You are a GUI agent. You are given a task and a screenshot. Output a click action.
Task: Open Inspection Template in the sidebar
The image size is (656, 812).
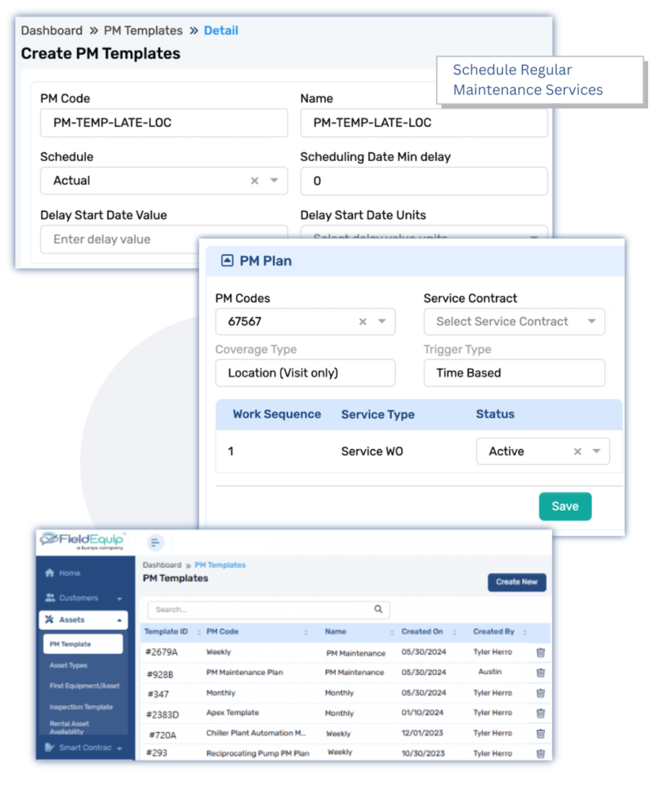(x=81, y=707)
